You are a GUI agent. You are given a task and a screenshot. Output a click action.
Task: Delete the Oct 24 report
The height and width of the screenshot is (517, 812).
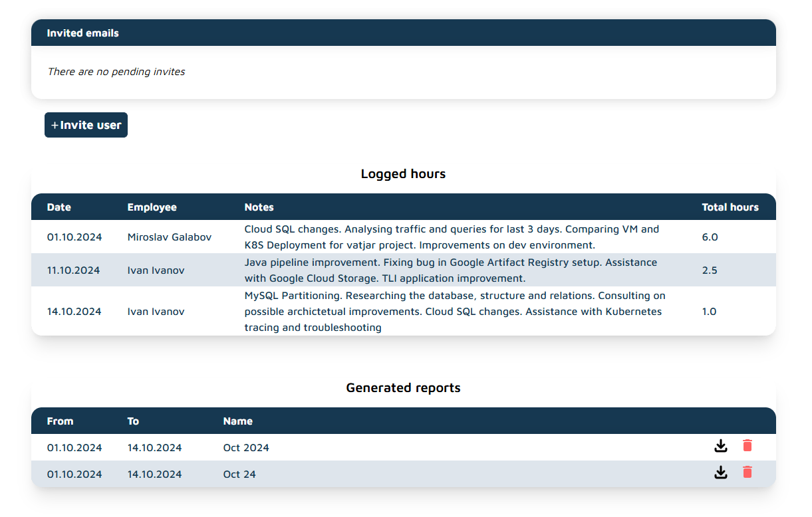(x=747, y=472)
